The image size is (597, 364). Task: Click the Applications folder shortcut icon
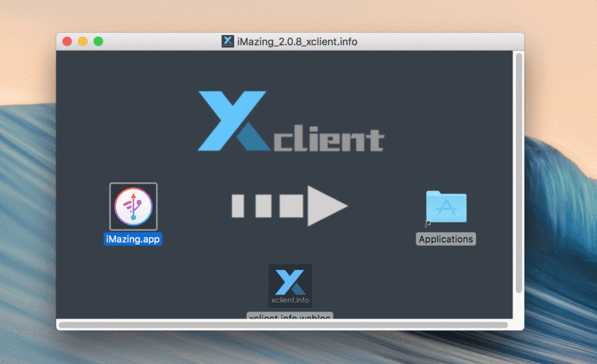coord(446,207)
